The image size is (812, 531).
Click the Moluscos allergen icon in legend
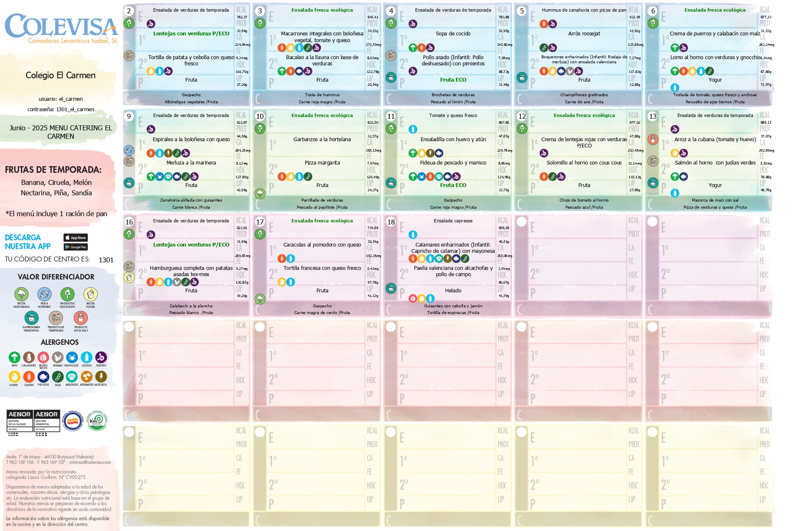[x=72, y=376]
